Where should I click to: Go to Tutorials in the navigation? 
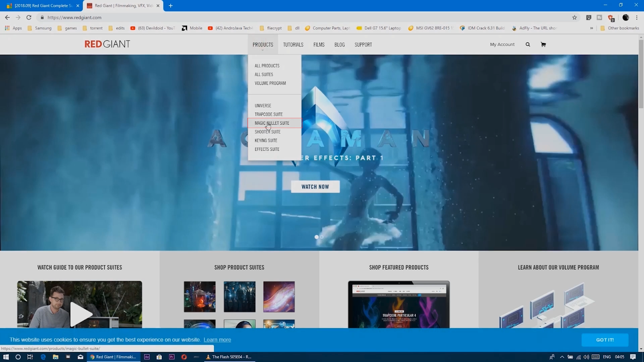293,45
